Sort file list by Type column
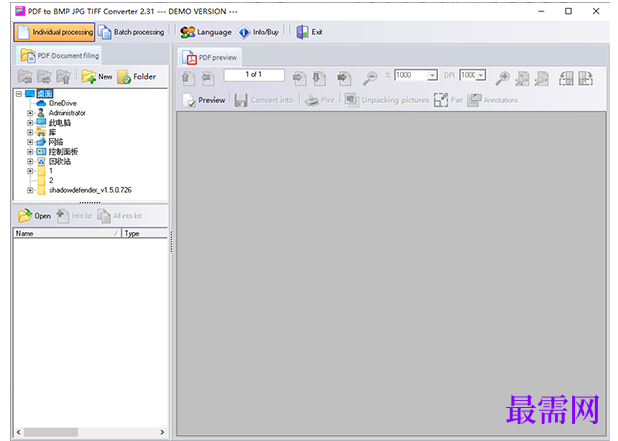Viewport: 618px width, 441px height. pos(145,233)
